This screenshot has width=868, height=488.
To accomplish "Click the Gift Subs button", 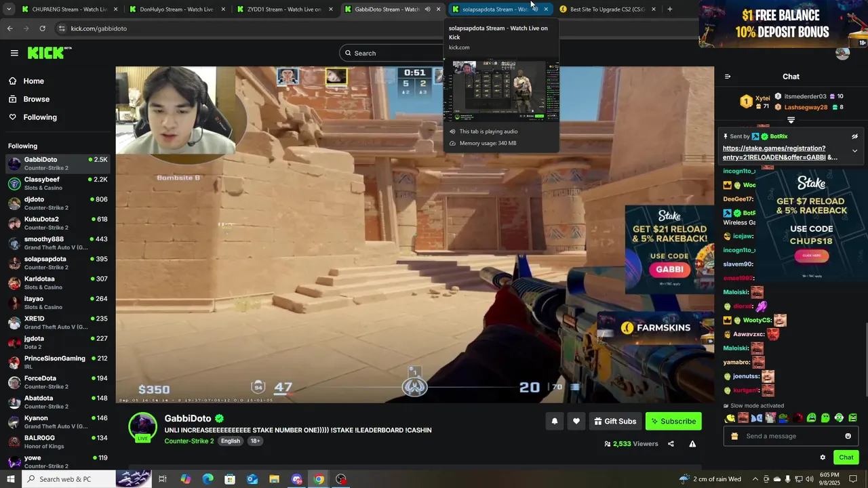I will pyautogui.click(x=615, y=421).
